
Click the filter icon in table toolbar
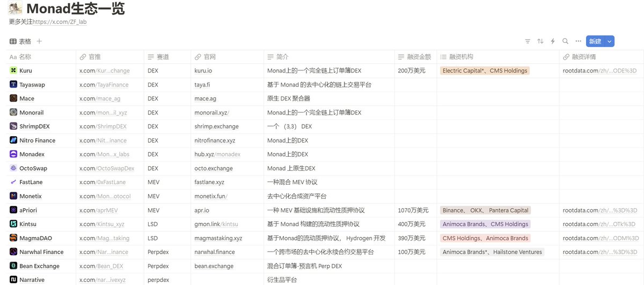(x=528, y=41)
